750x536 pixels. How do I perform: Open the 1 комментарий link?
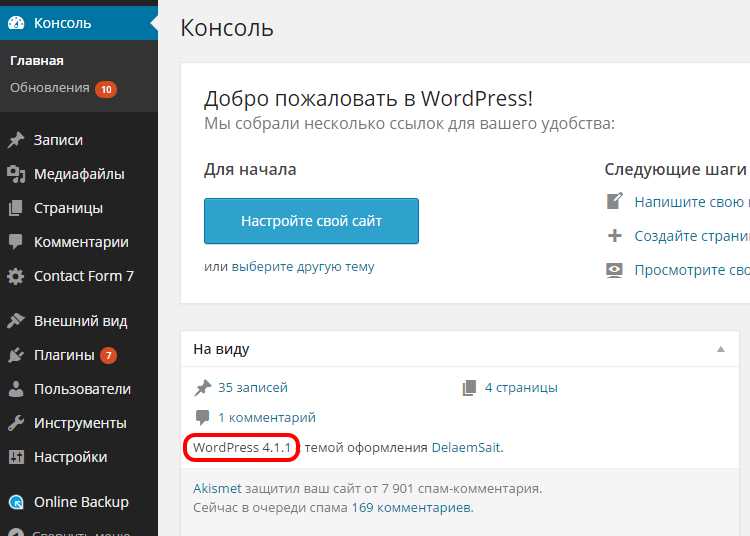pyautogui.click(x=267, y=417)
